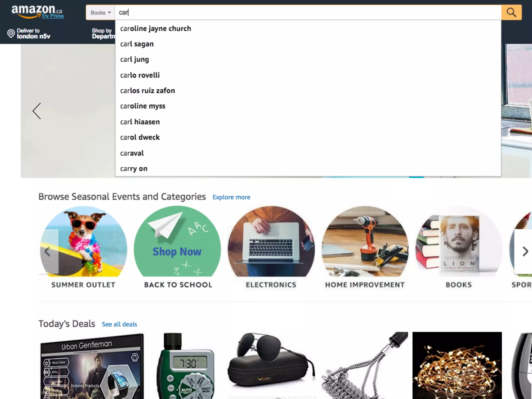Click the See all deals link
Screen dimensions: 532x399
click(x=119, y=324)
